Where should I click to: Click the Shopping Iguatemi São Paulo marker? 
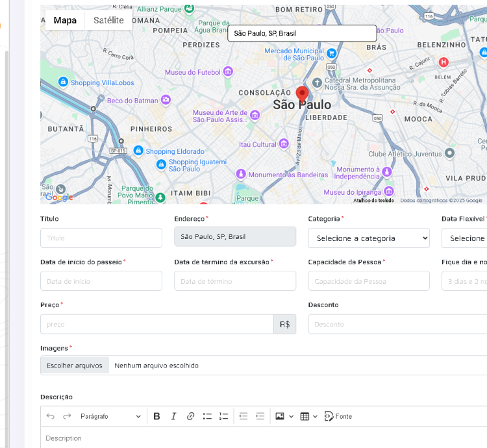tap(161, 164)
